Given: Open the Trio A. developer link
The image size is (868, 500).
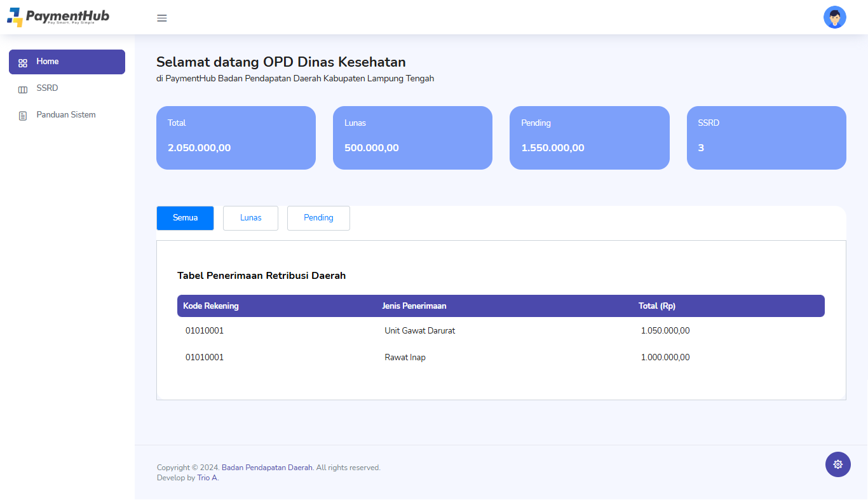Looking at the screenshot, I should [x=207, y=478].
